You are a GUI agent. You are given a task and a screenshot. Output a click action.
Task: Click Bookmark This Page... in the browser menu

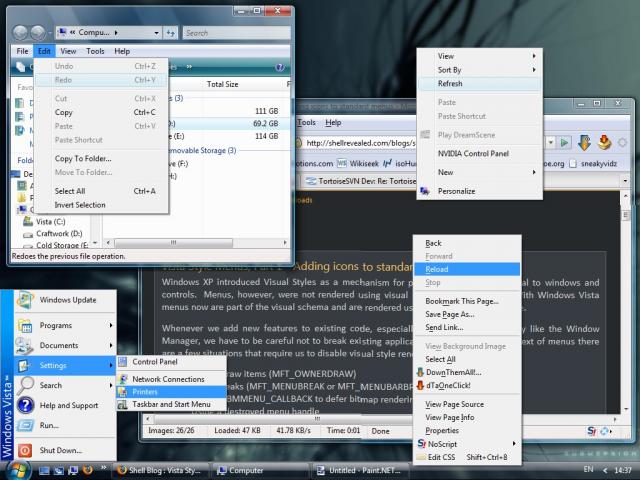pyautogui.click(x=467, y=301)
